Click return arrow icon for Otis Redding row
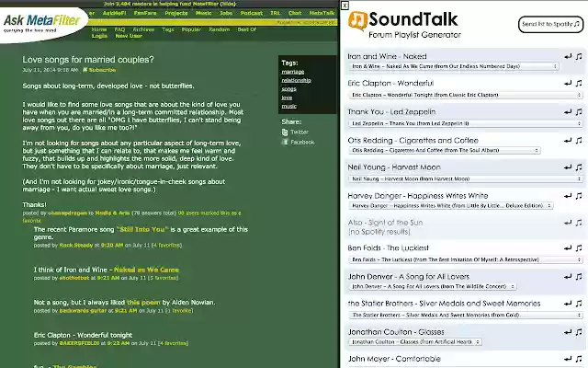 568,141
